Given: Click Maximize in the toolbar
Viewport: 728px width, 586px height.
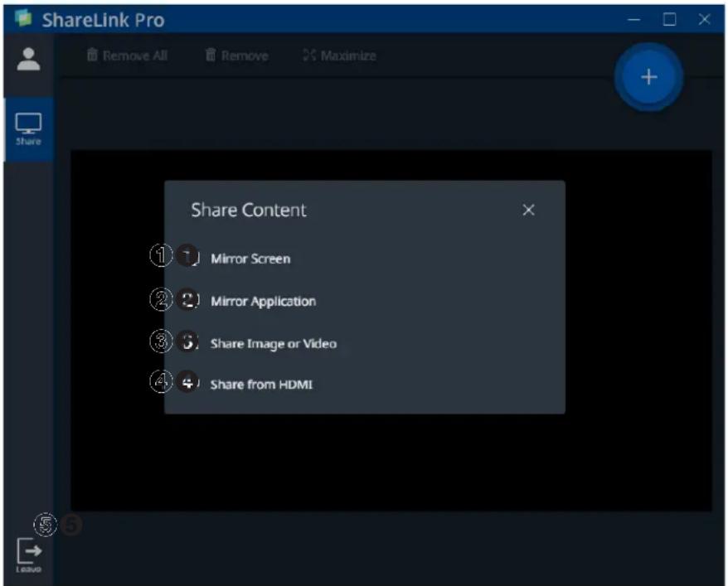Looking at the screenshot, I should pos(339,56).
